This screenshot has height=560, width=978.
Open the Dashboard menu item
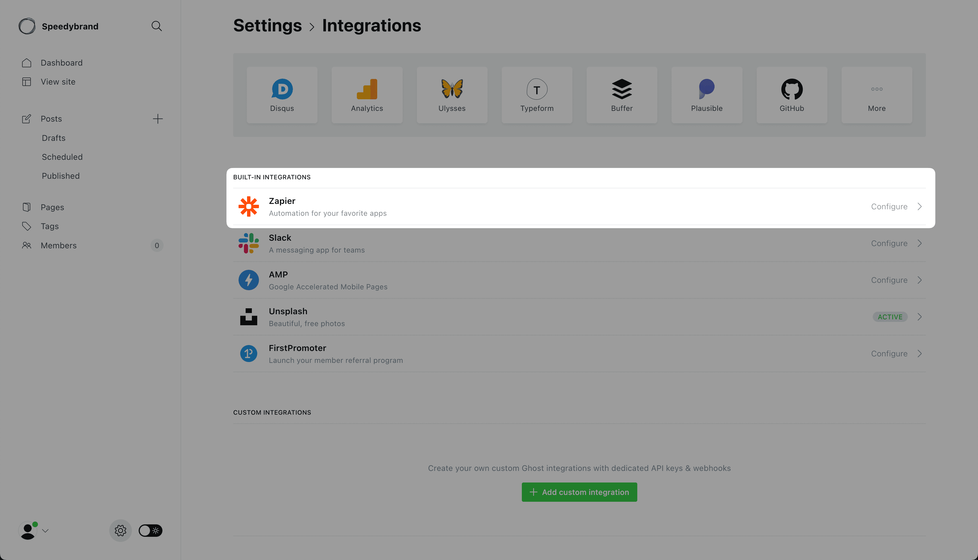pos(61,63)
